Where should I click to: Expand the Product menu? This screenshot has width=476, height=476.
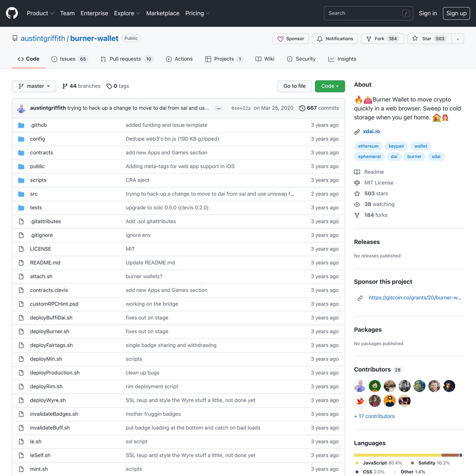point(40,13)
